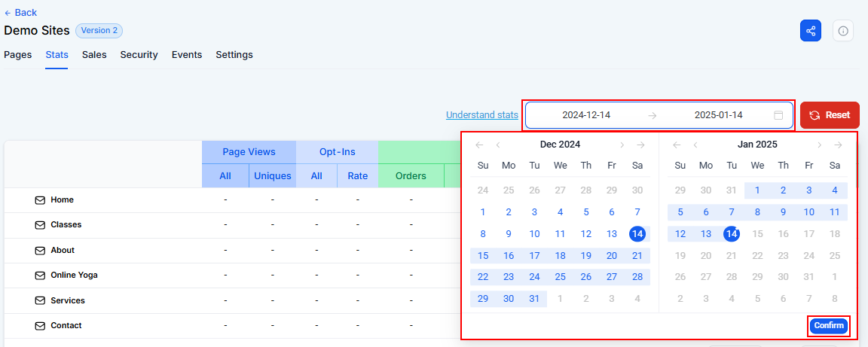
Task: Click the envelope icon beside Home
Action: [x=40, y=199]
